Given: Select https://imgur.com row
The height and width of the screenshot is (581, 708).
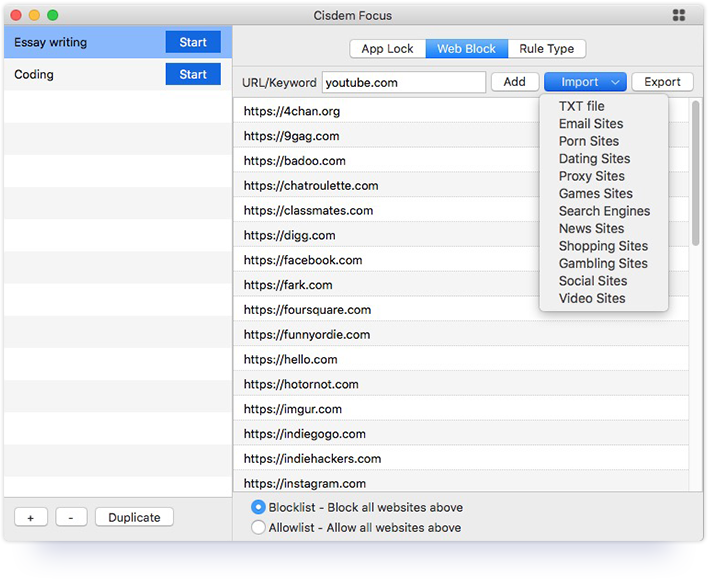Looking at the screenshot, I should click(x=461, y=409).
